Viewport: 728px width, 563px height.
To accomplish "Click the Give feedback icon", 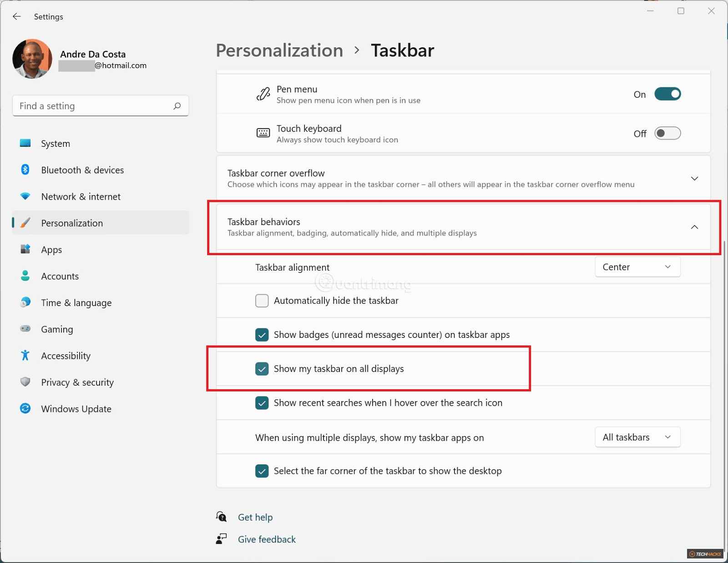I will [222, 539].
